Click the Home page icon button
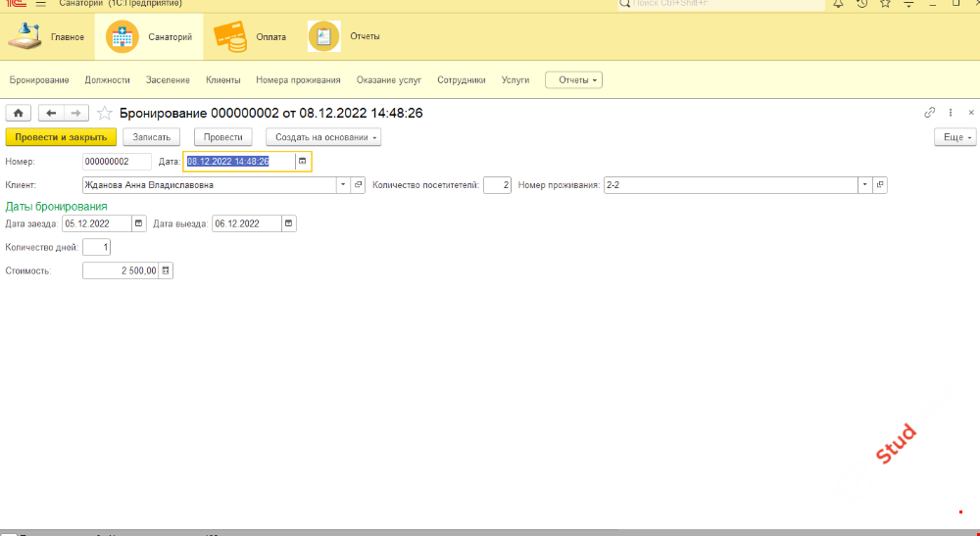 coord(19,113)
